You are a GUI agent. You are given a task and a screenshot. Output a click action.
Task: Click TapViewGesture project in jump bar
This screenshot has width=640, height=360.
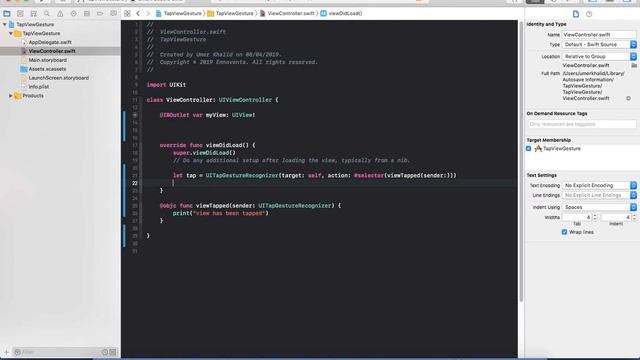(179, 13)
